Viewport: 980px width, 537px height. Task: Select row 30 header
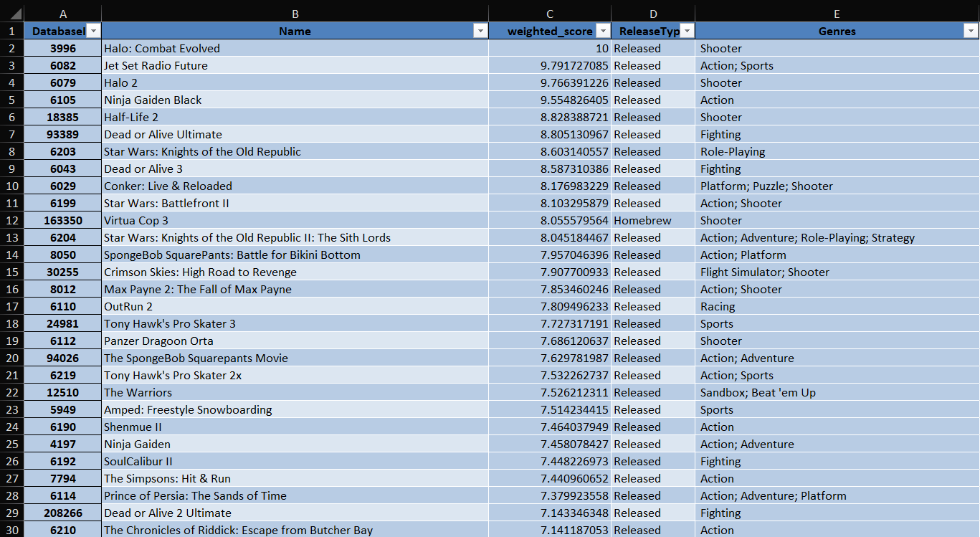[x=12, y=530]
